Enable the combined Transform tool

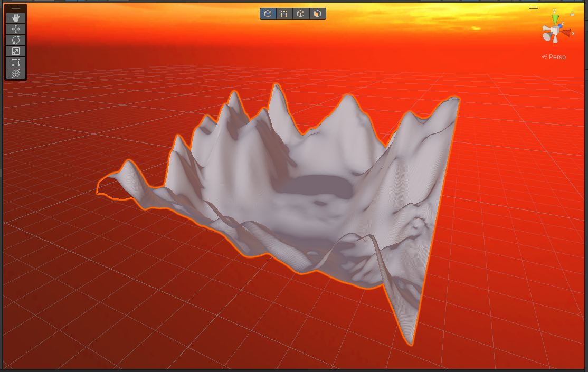[16, 73]
